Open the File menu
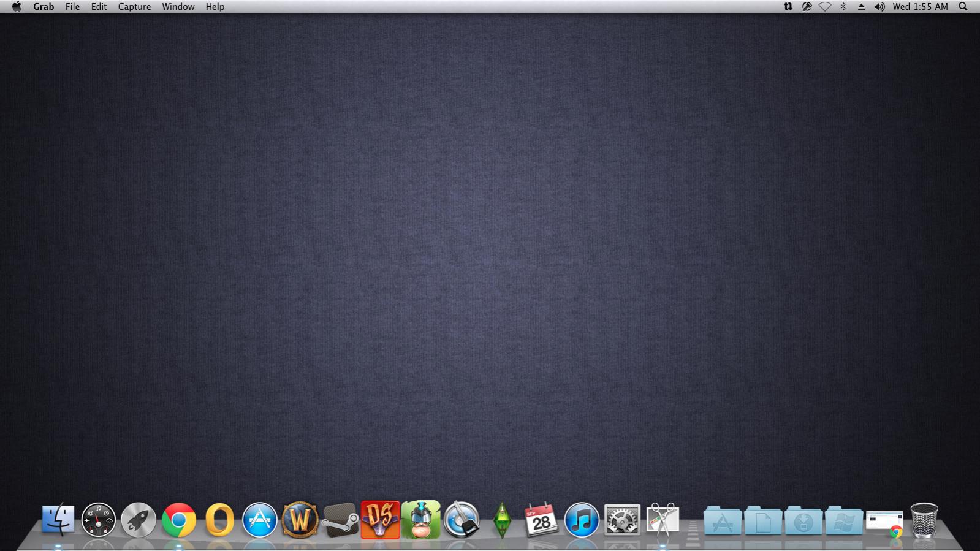 coord(72,7)
